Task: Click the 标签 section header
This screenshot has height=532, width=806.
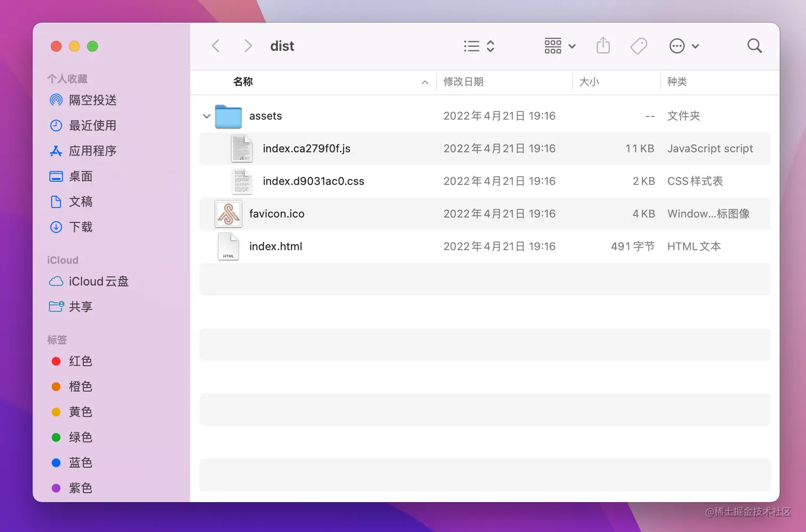Action: 57,340
